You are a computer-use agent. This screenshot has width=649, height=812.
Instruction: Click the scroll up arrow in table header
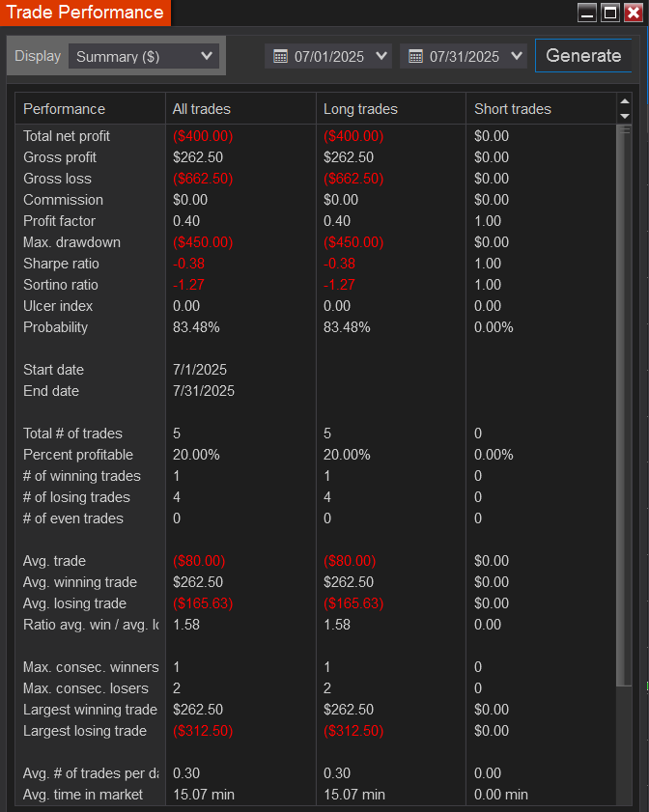click(x=624, y=101)
